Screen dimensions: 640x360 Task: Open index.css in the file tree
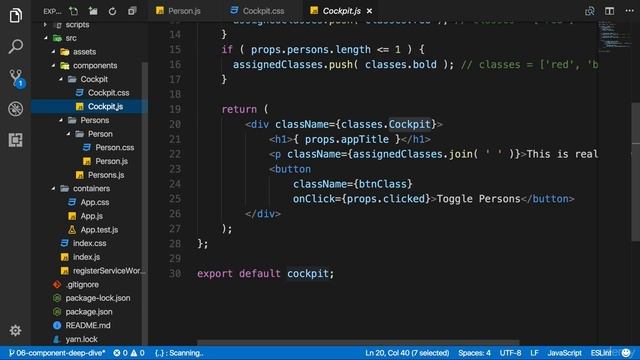[89, 243]
